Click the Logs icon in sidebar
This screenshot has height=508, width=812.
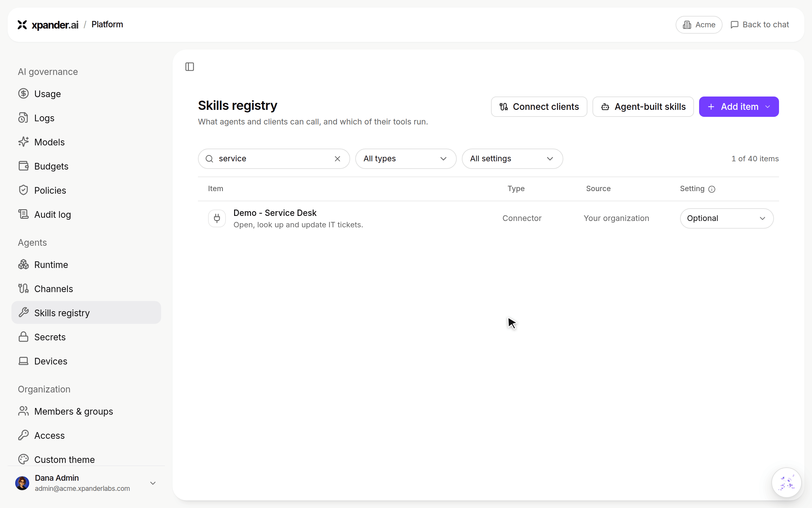[x=23, y=118]
